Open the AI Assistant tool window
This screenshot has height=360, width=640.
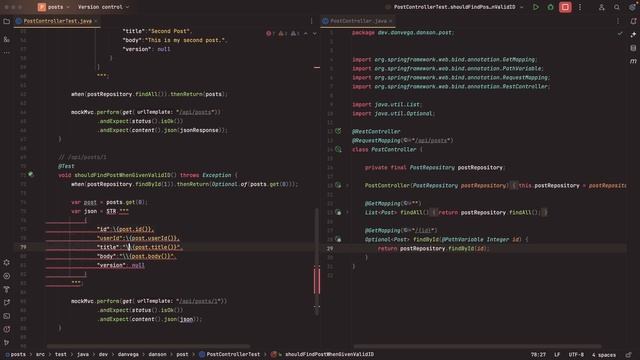coord(633,35)
